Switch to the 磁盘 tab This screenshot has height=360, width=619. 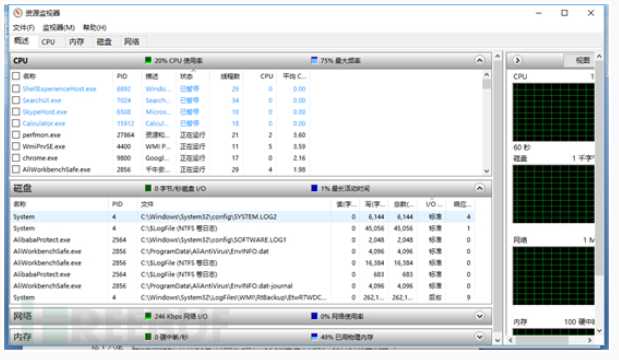click(104, 41)
